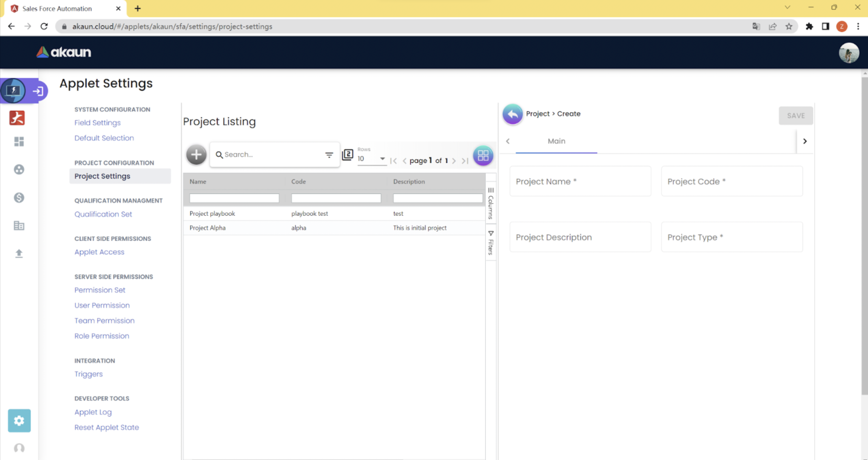868x460 pixels.
Task: Click the dollar sign sidebar icon
Action: pyautogui.click(x=19, y=198)
